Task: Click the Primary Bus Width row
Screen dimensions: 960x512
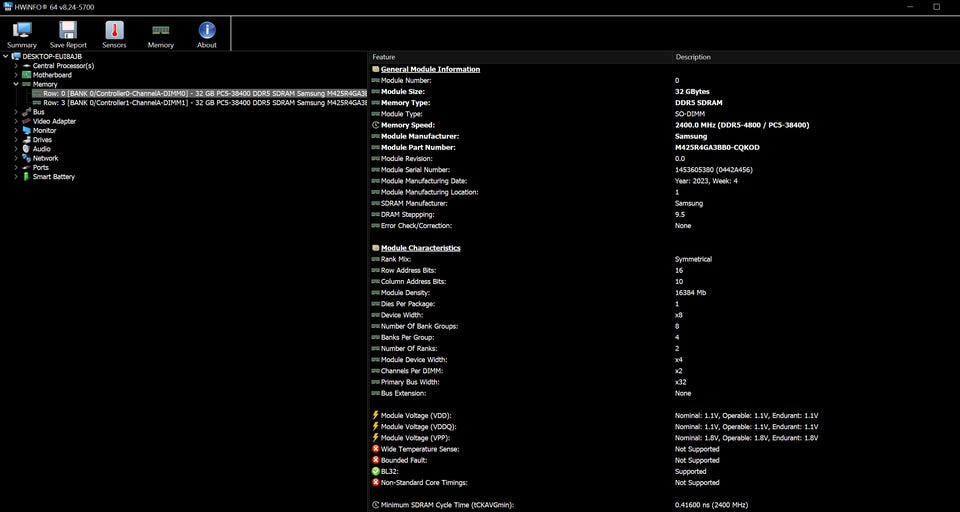Action: click(x=664, y=382)
